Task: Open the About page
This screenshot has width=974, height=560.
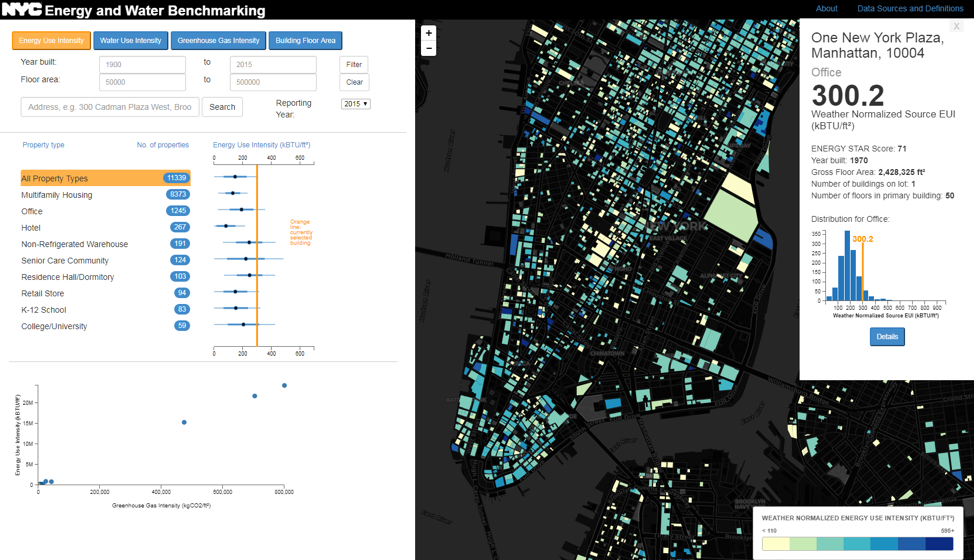Action: pos(826,9)
